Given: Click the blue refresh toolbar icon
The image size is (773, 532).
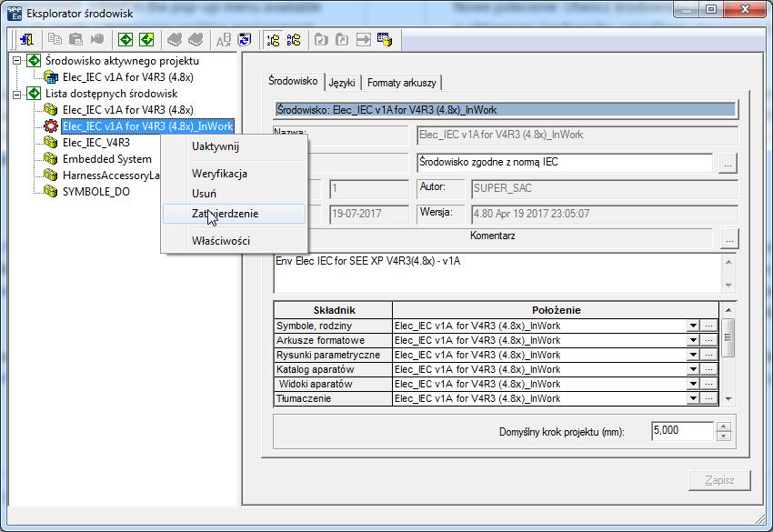Looking at the screenshot, I should coord(245,39).
